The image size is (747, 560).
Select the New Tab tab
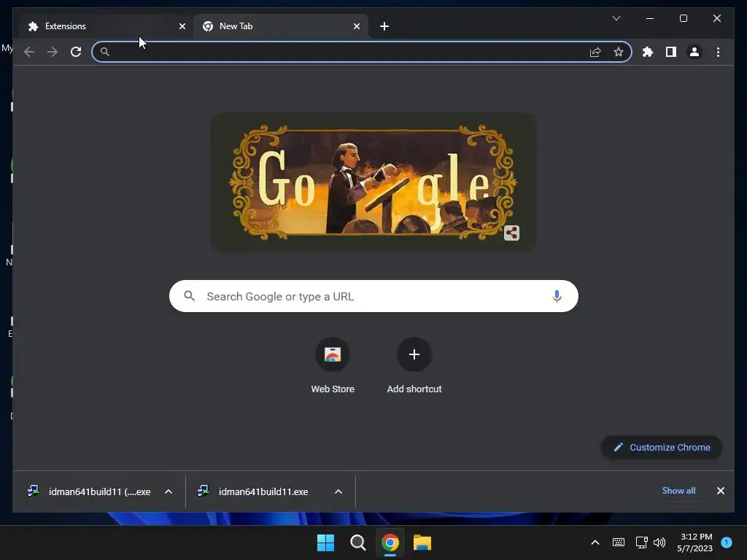tap(281, 26)
